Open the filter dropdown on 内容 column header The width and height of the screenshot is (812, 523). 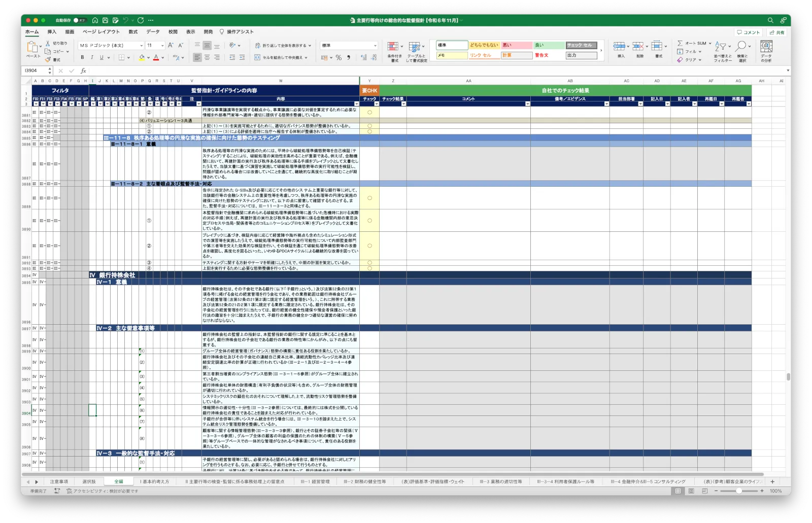tap(356, 104)
